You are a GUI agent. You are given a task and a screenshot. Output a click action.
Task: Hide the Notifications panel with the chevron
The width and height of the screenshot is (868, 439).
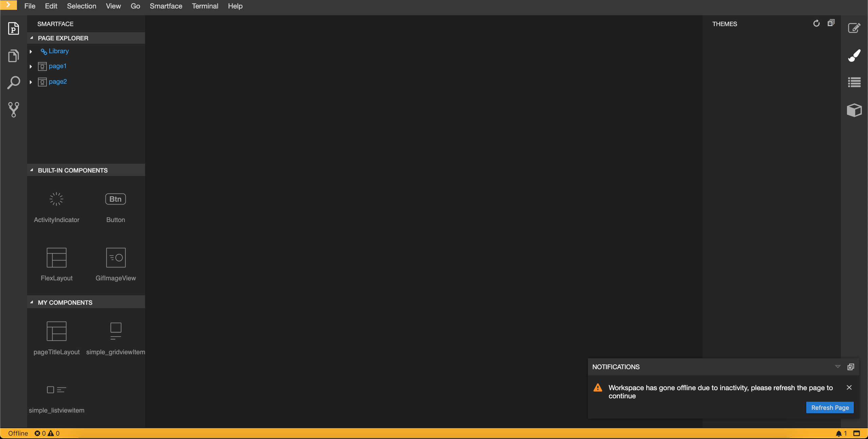[x=838, y=366]
